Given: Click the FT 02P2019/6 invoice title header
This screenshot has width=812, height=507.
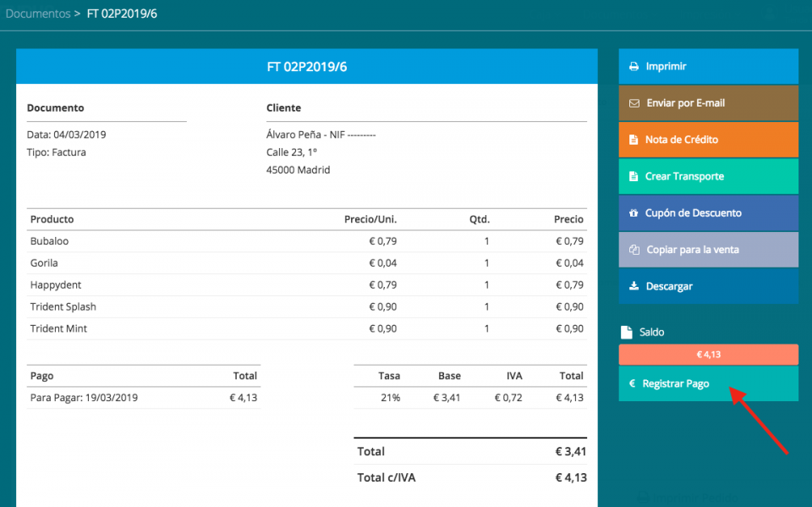Looking at the screenshot, I should click(307, 68).
